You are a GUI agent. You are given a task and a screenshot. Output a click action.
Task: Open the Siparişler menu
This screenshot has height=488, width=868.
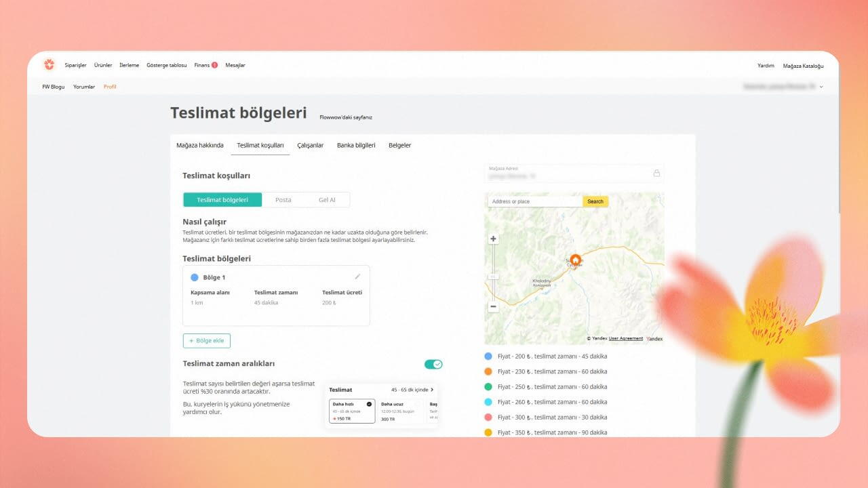[x=75, y=65]
